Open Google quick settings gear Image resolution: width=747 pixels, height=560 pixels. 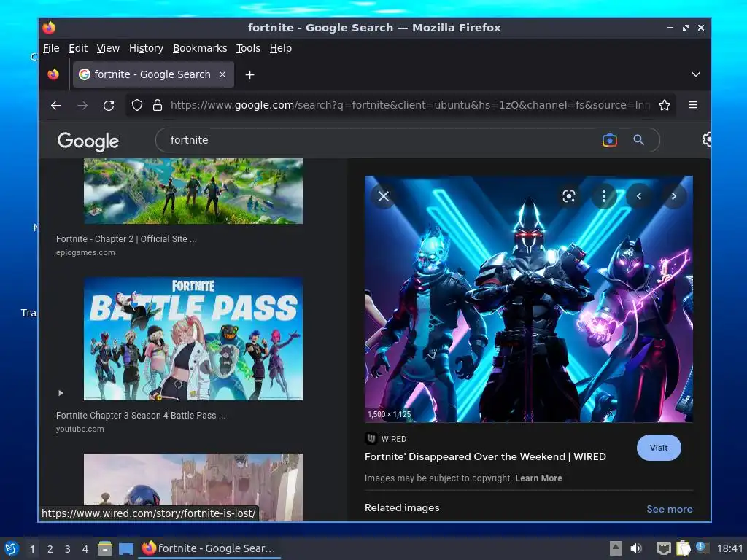click(x=706, y=139)
